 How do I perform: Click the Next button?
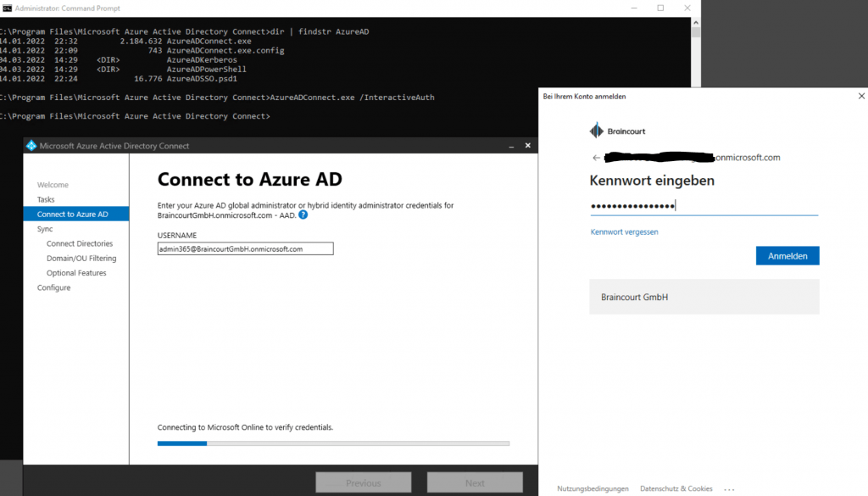click(x=475, y=482)
